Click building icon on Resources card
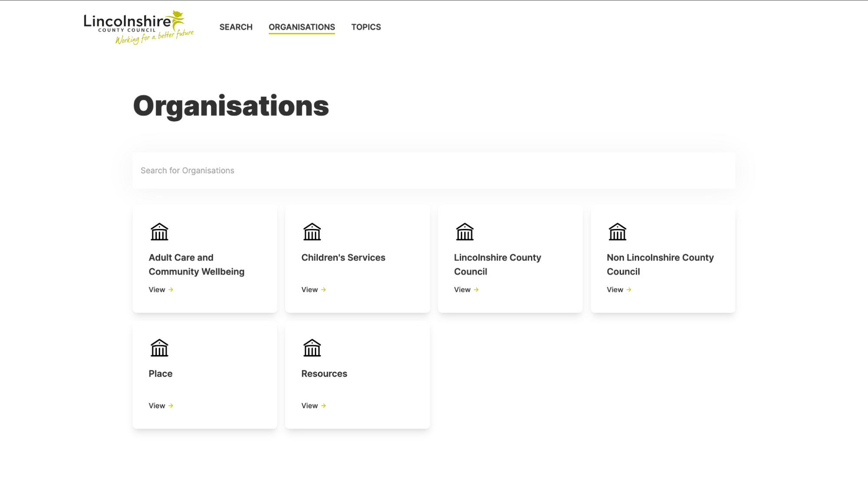 click(312, 348)
